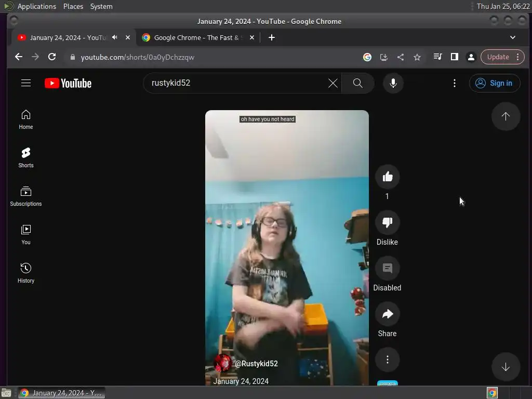Viewport: 532px width, 399px height.
Task: Open the Chrome profile icon
Action: [471, 57]
